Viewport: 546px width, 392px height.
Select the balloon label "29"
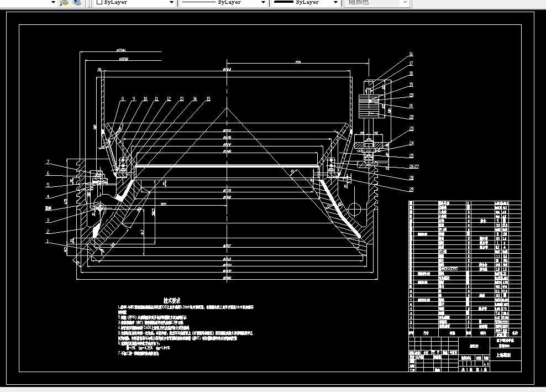(x=411, y=190)
